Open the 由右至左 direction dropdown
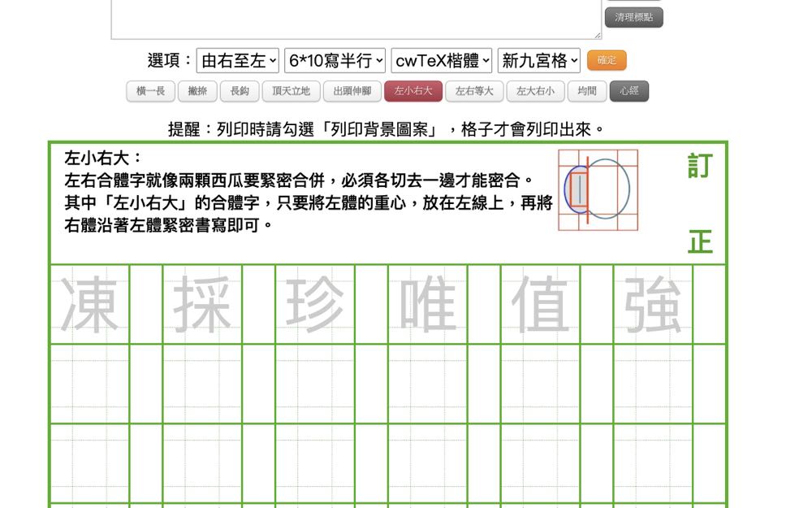Viewport: 812px width, 508px height. point(238,61)
